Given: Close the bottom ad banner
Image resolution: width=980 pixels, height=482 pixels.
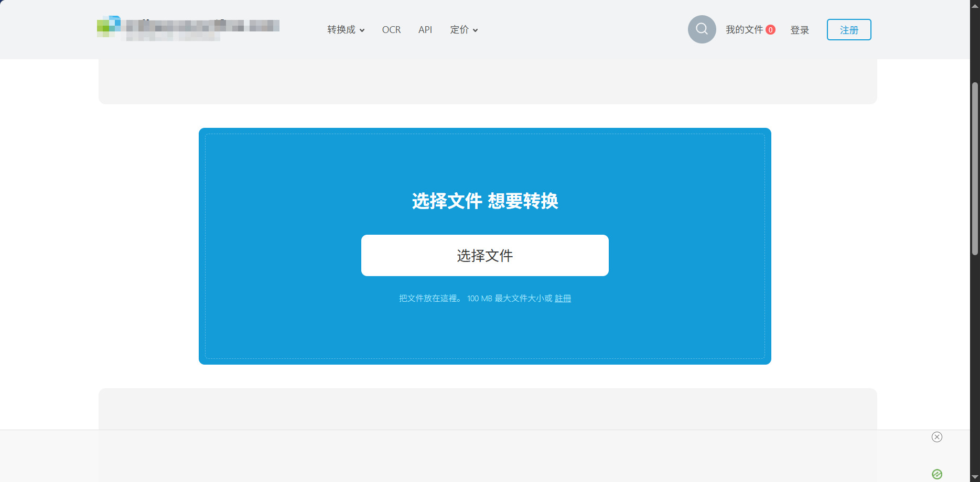Looking at the screenshot, I should pos(937,437).
